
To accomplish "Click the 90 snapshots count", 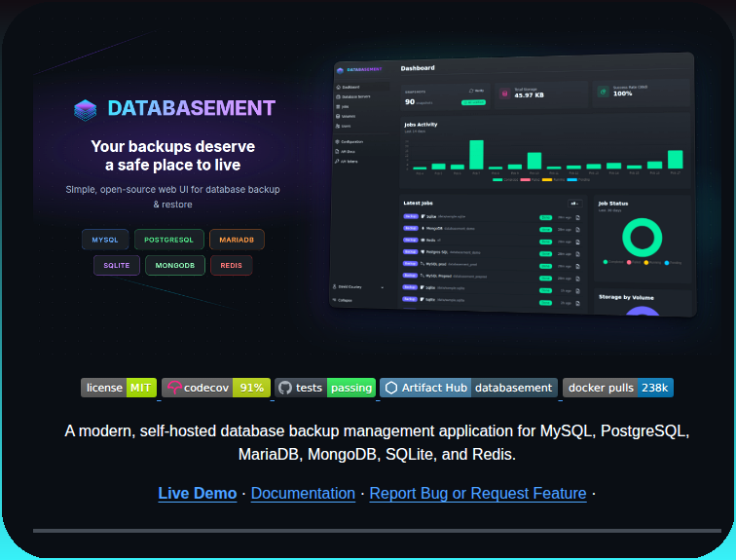I will coord(410,102).
